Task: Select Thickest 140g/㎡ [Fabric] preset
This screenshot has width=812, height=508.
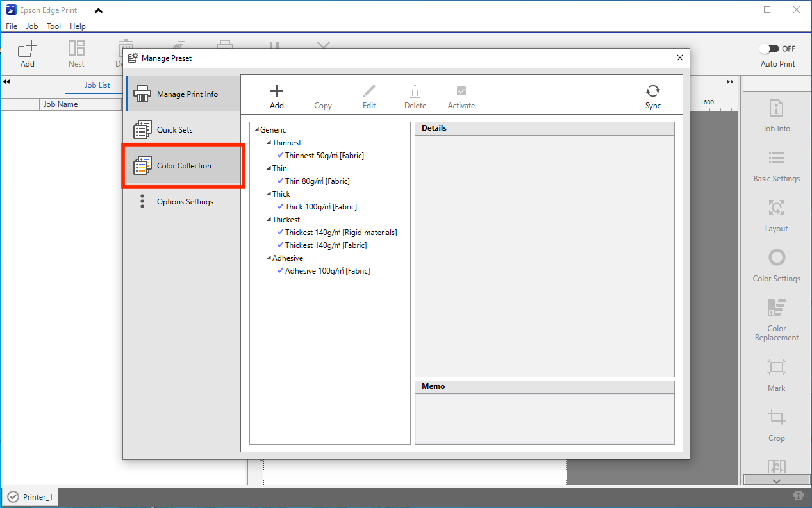Action: click(326, 245)
